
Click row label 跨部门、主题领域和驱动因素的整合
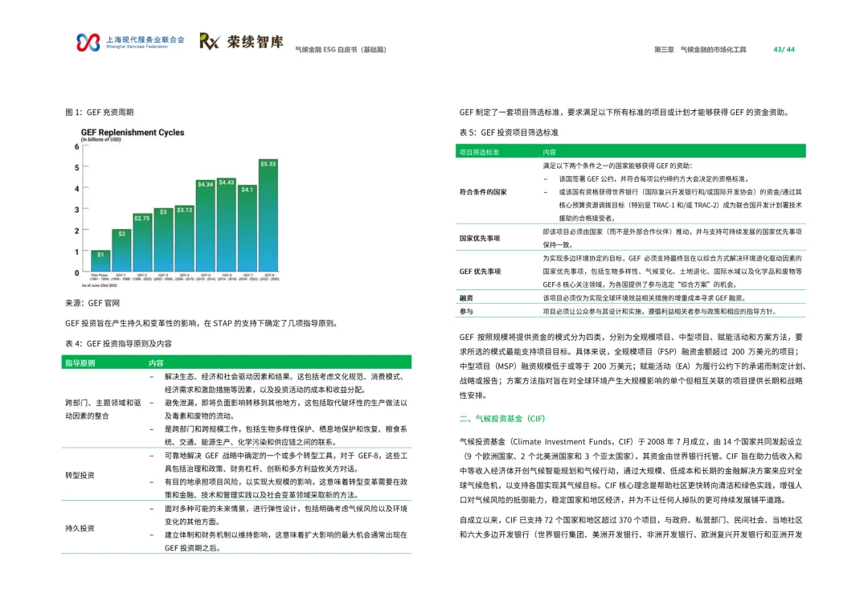103,409
